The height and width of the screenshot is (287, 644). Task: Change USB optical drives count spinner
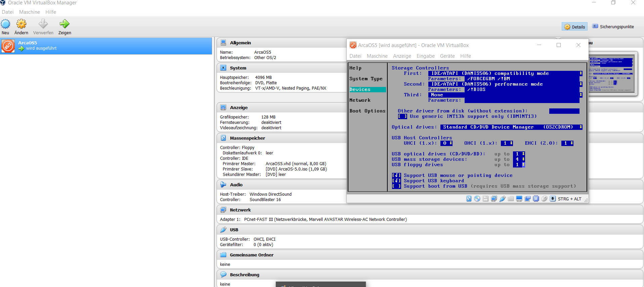(519, 154)
